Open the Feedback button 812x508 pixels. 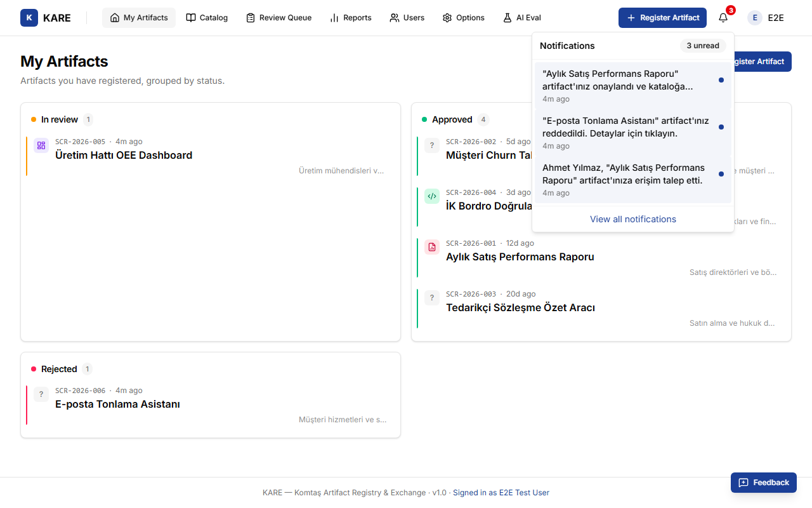pyautogui.click(x=764, y=483)
